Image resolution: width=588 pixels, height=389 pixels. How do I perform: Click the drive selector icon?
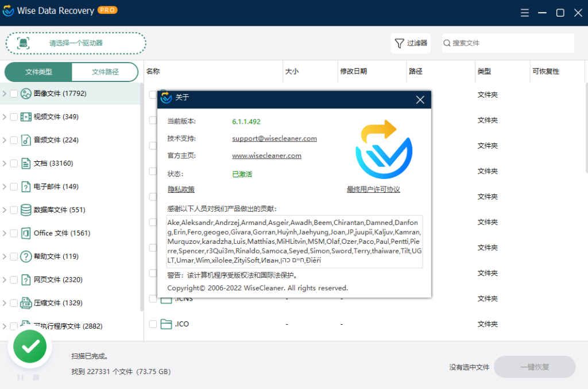click(23, 43)
